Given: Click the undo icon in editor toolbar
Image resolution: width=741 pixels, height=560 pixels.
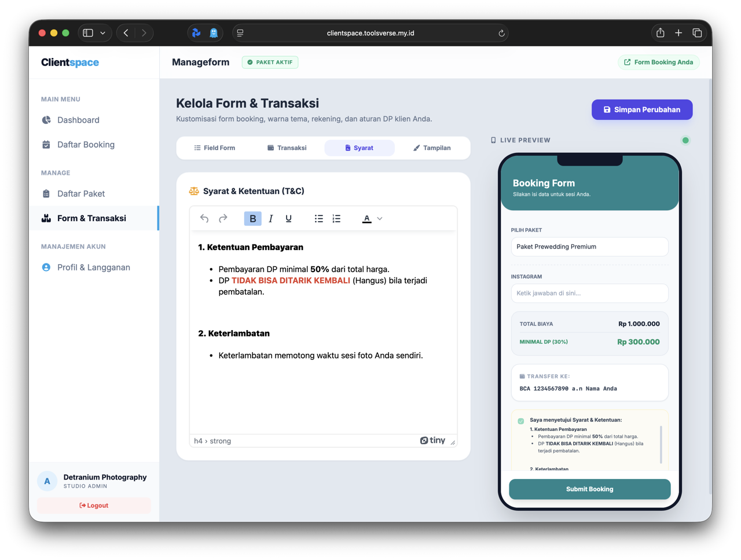Looking at the screenshot, I should coord(204,218).
